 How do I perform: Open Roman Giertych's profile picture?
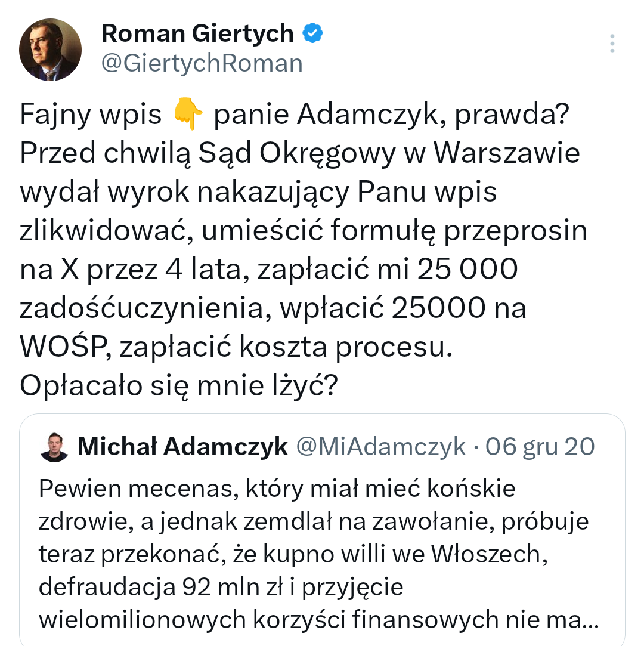50,50
